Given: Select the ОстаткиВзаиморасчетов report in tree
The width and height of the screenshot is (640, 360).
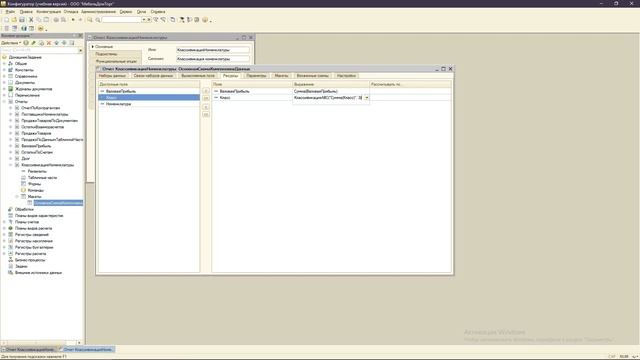Looking at the screenshot, I should 42,127.
